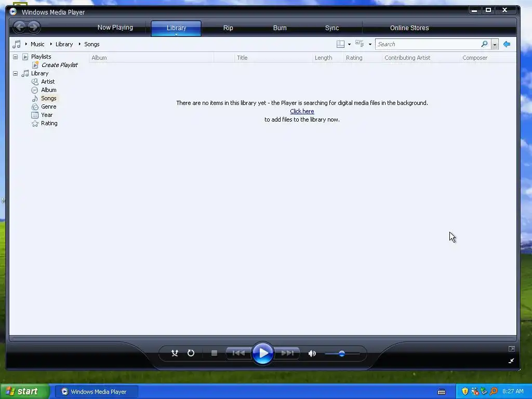The width and height of the screenshot is (532, 399).
Task: Sort by the Album column header
Action: click(151, 58)
